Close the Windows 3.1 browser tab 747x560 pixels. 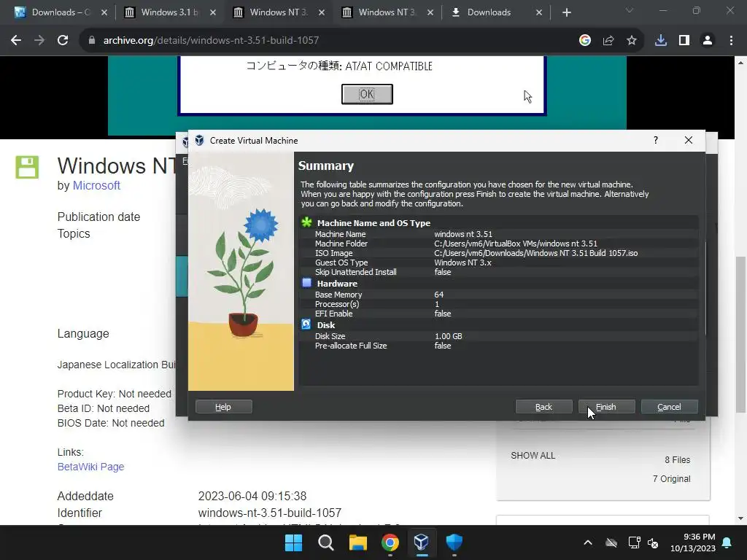tap(213, 13)
